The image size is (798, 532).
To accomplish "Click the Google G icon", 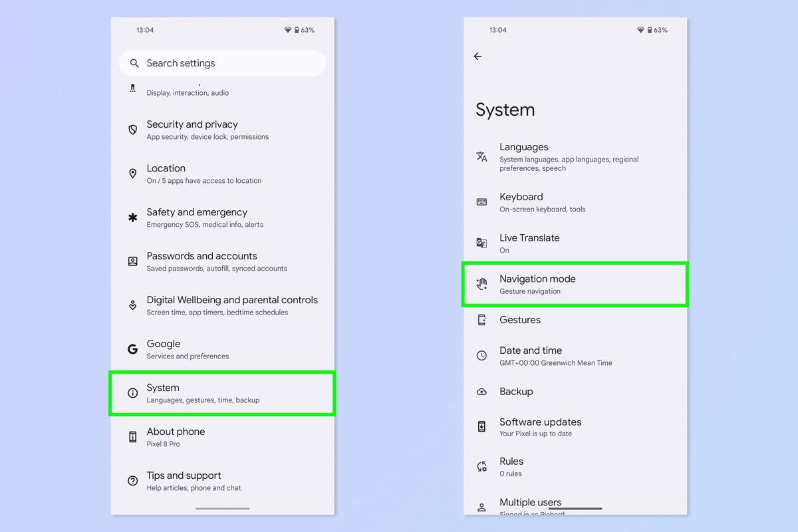I will [132, 349].
